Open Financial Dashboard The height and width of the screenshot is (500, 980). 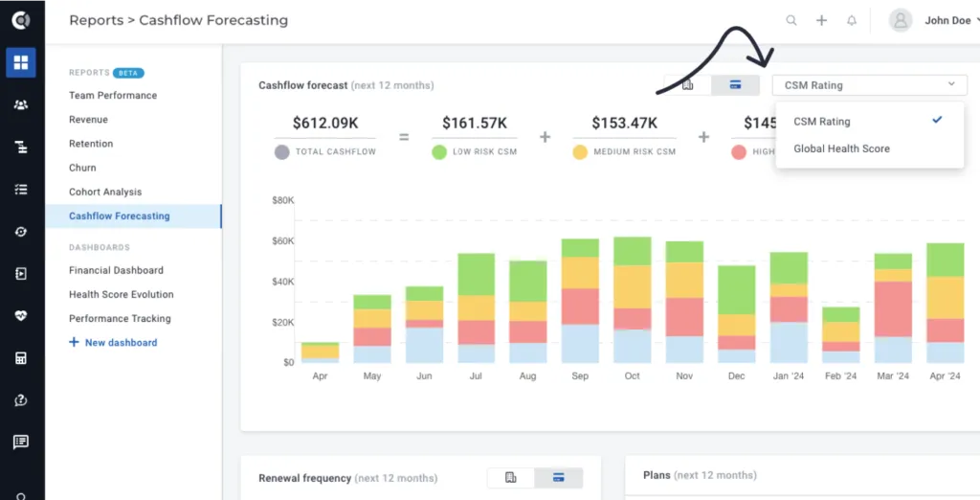[116, 270]
